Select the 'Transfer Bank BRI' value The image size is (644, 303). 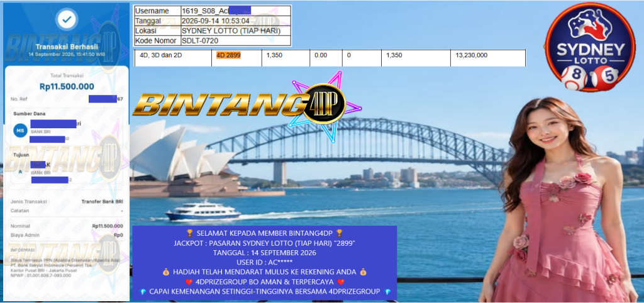(x=103, y=202)
